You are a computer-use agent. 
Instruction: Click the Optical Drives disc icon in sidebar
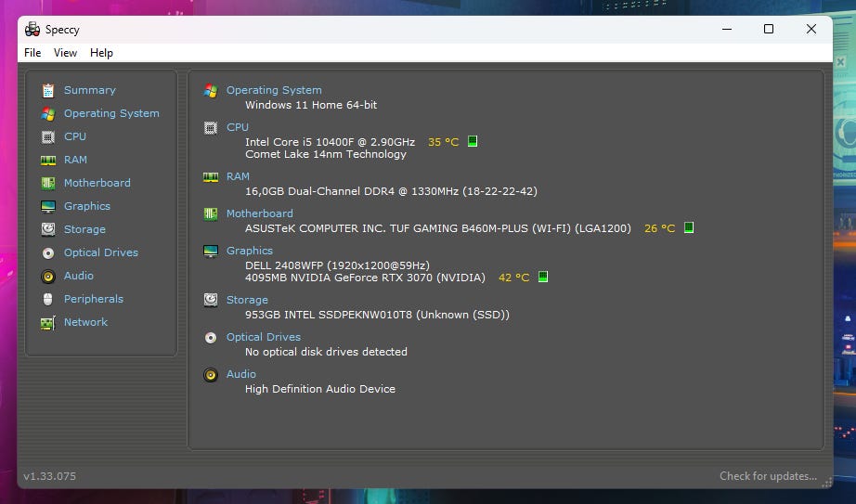48,252
